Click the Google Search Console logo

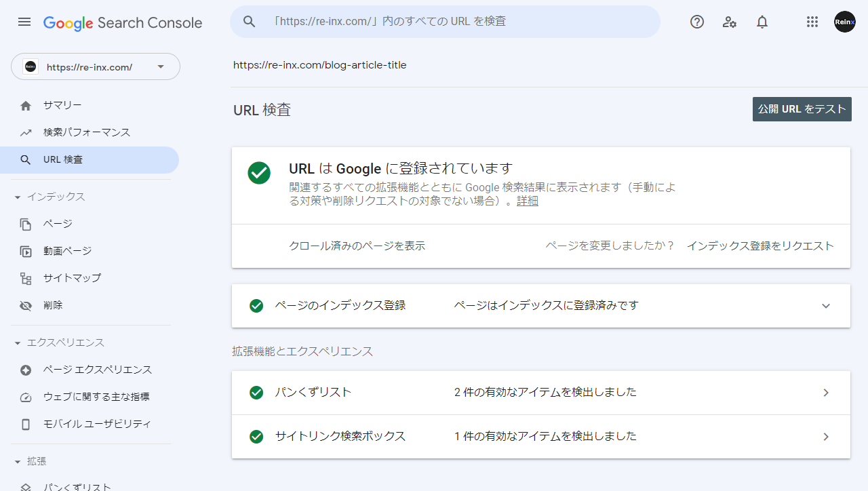click(123, 22)
